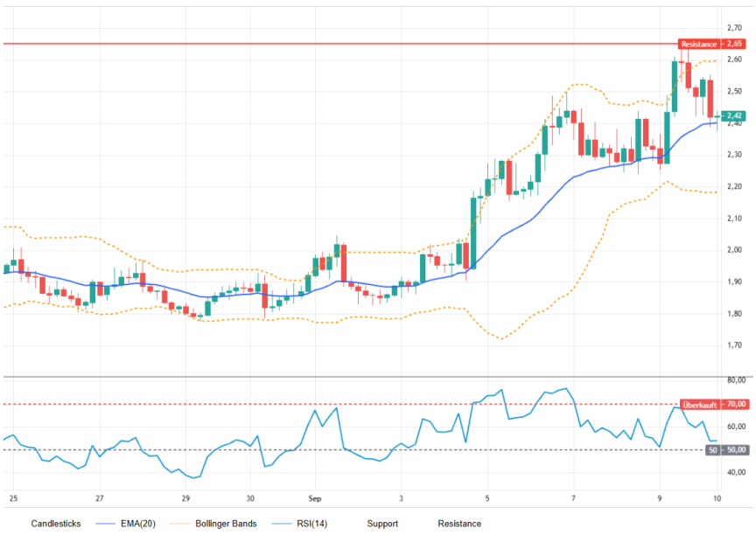
Task: Click the red 2,65 resistance price label
Action: point(735,44)
